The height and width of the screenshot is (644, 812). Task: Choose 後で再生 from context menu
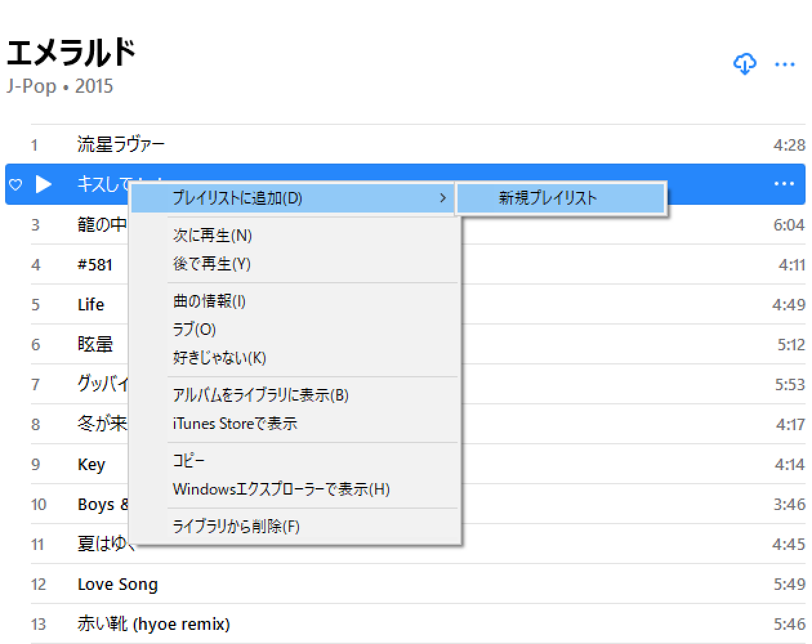[211, 264]
